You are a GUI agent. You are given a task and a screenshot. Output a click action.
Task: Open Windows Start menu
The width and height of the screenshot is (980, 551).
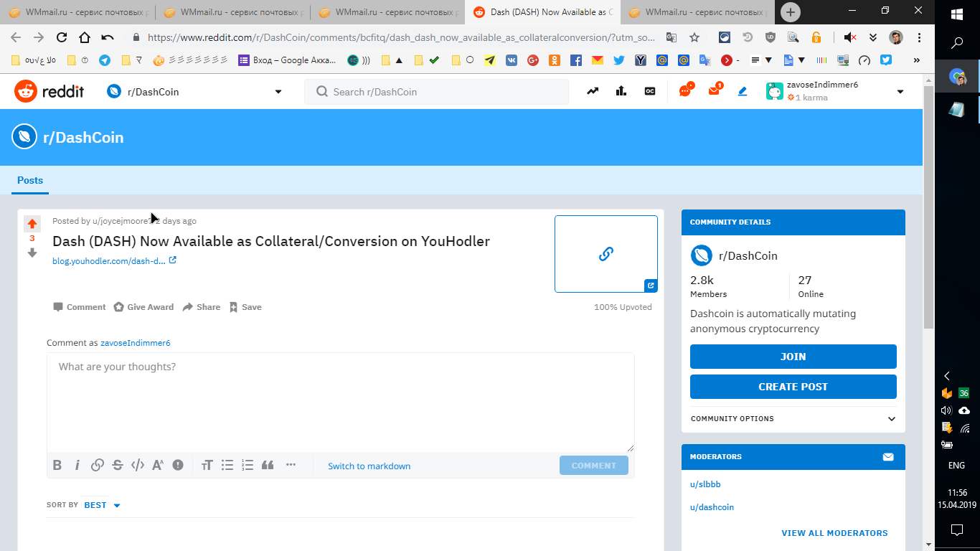coord(957,14)
